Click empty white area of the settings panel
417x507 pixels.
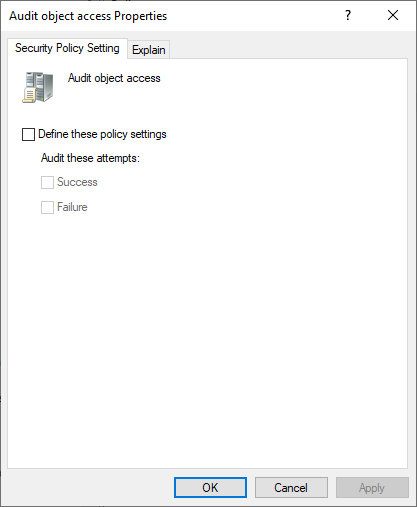tap(233, 317)
